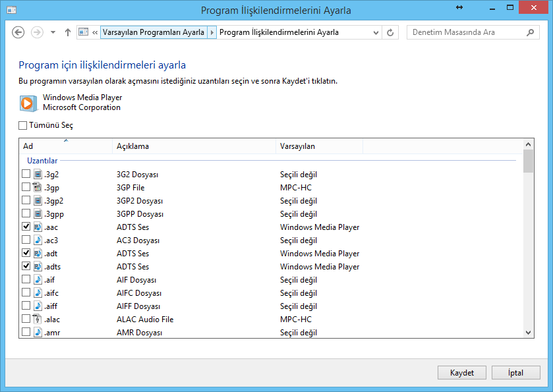Image resolution: width=553 pixels, height=392 pixels.
Task: Sort by the Varsayılan column header
Action: 319,146
